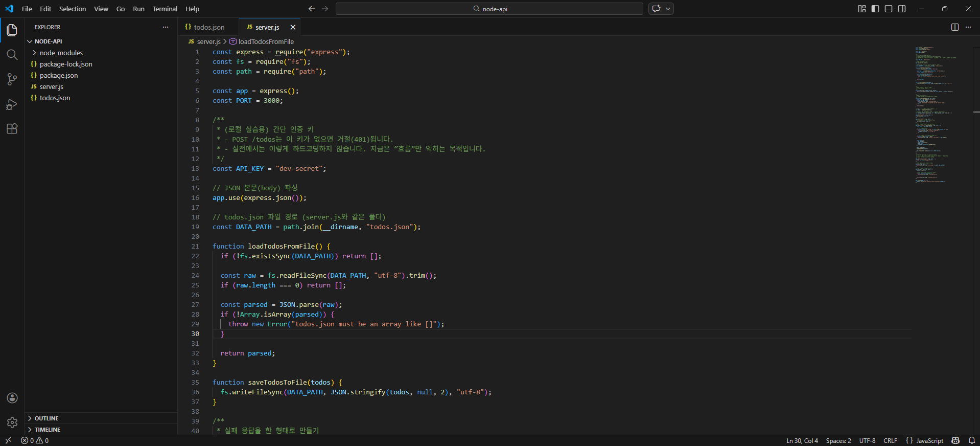This screenshot has width=980, height=446.
Task: Close the server.js tab
Action: point(293,27)
